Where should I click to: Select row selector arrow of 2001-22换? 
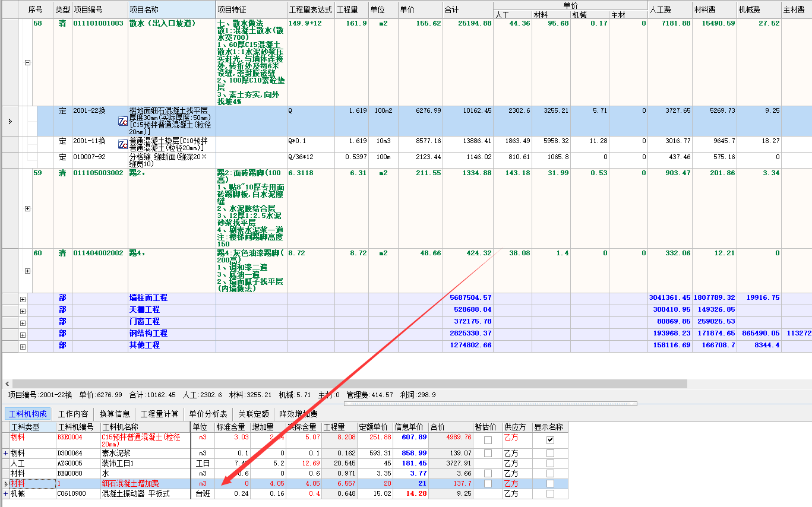coord(9,121)
